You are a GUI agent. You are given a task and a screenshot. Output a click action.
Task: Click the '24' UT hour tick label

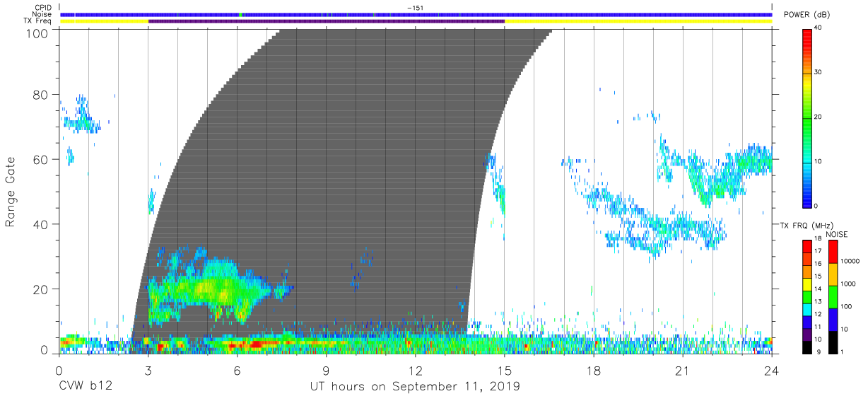(771, 371)
